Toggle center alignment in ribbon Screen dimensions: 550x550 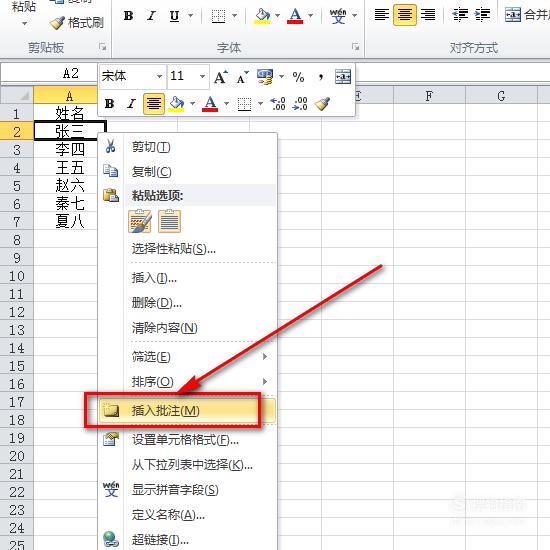(405, 15)
